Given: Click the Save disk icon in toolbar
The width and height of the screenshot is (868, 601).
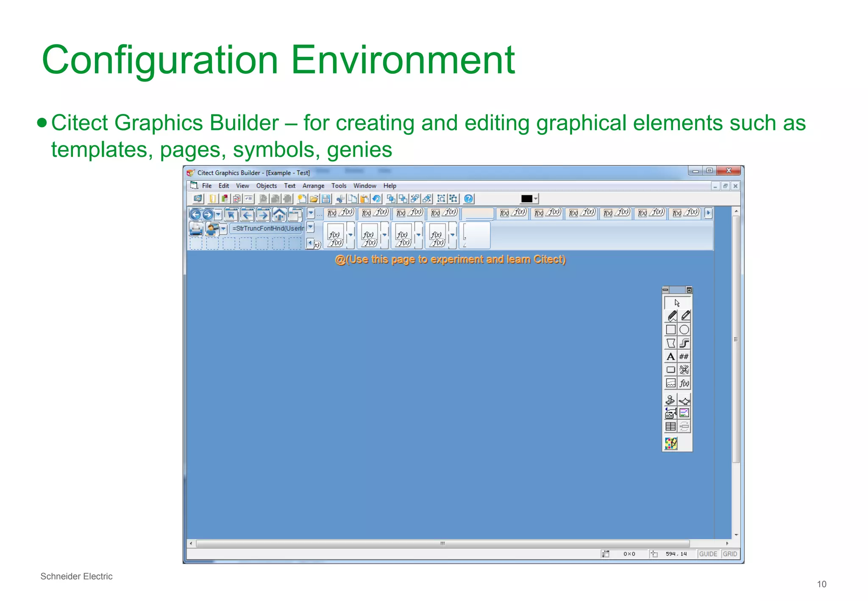Looking at the screenshot, I should click(x=326, y=199).
